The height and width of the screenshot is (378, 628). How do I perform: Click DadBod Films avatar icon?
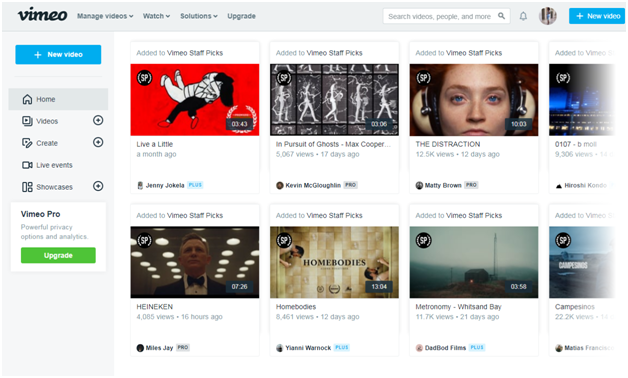coord(419,348)
